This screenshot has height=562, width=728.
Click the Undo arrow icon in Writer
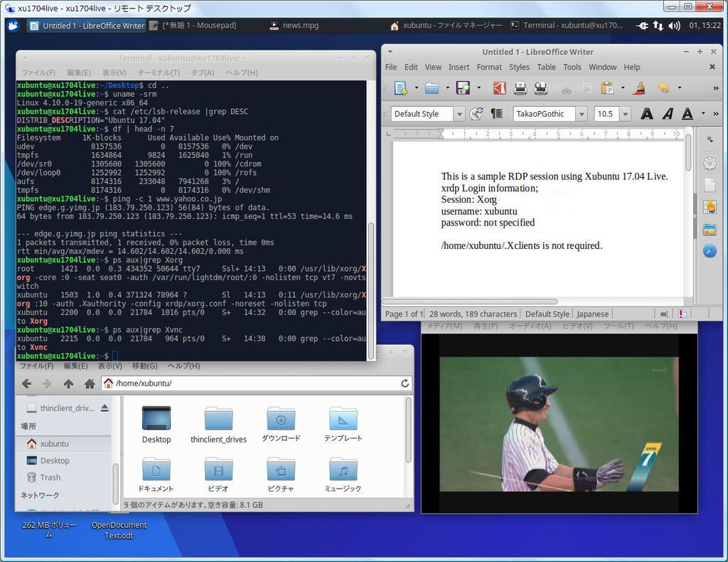click(x=664, y=88)
